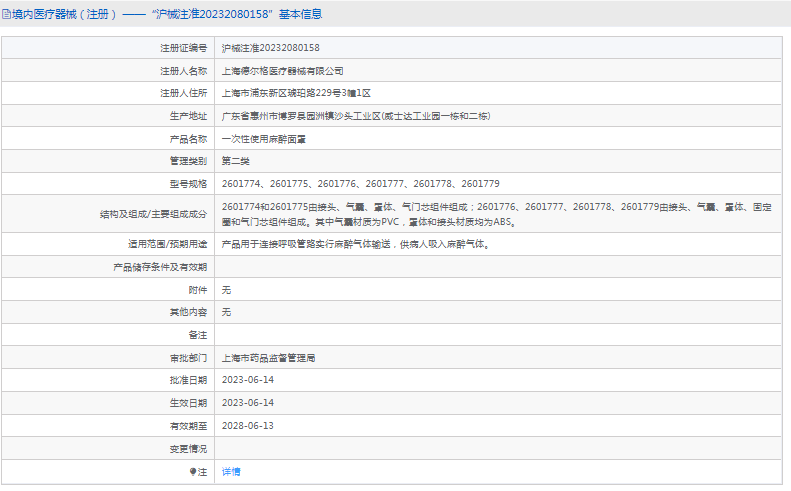Select expiry date 2028-06-13
The image size is (791, 491).
click(248, 426)
